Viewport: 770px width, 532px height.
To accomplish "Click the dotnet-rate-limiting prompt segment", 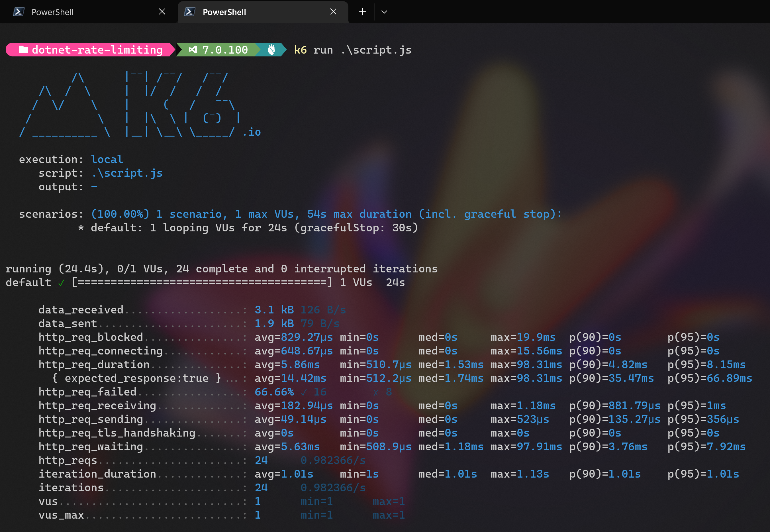I will 90,50.
